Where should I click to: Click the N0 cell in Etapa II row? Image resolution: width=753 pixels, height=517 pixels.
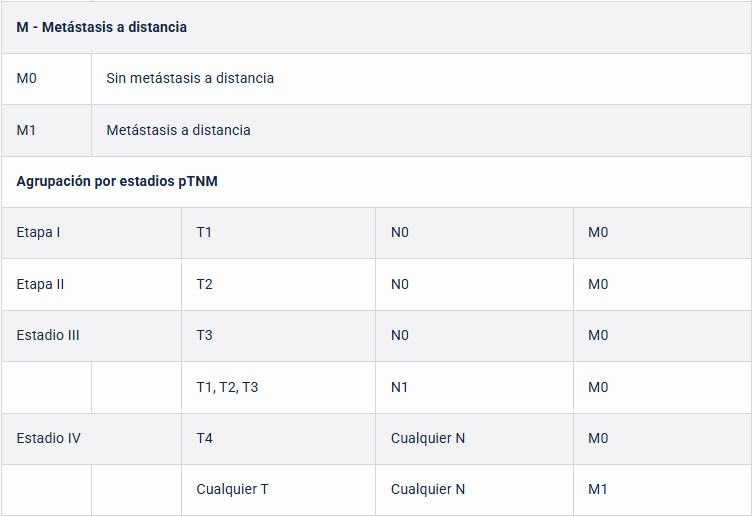pyautogui.click(x=400, y=284)
